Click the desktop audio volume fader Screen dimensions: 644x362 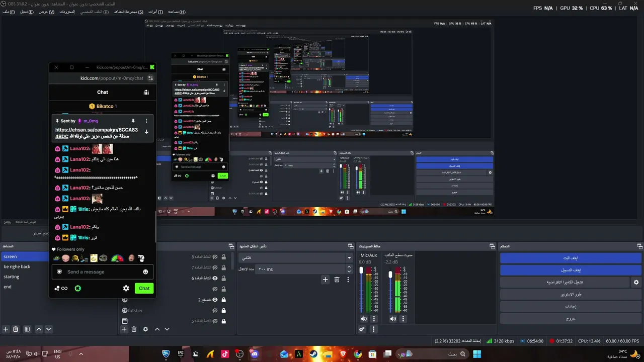[390, 275]
